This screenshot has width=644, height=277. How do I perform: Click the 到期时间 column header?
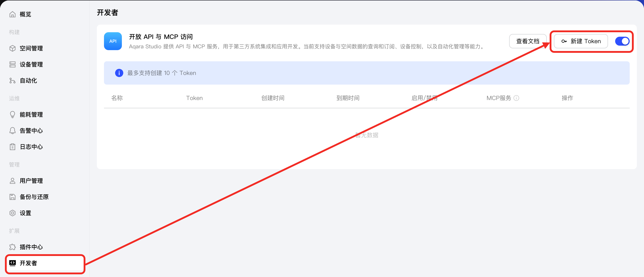pos(348,98)
